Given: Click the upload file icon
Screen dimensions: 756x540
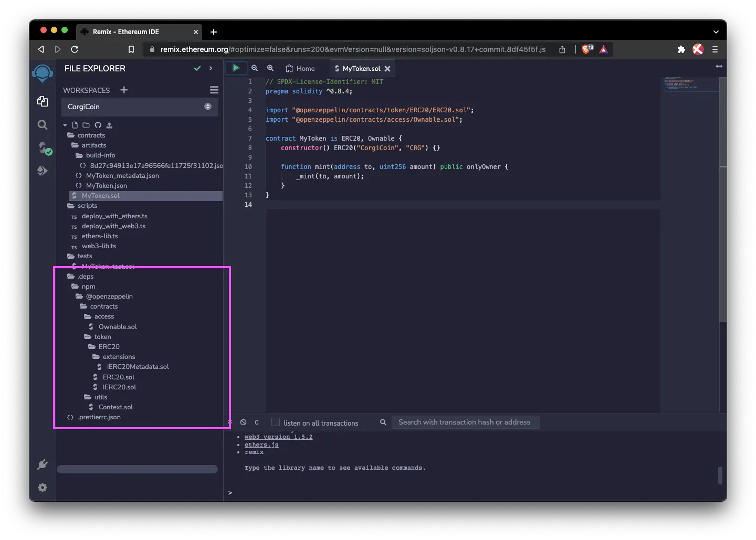Looking at the screenshot, I should pyautogui.click(x=109, y=125).
